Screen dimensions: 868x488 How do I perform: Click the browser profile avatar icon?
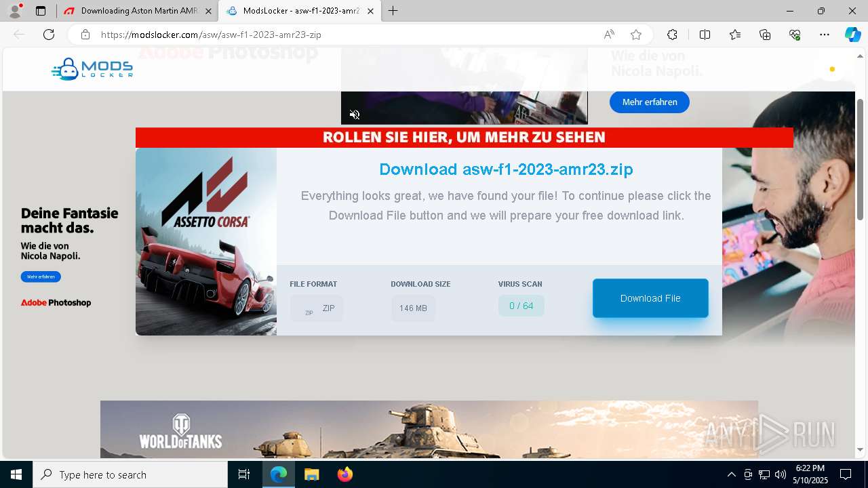click(x=15, y=11)
